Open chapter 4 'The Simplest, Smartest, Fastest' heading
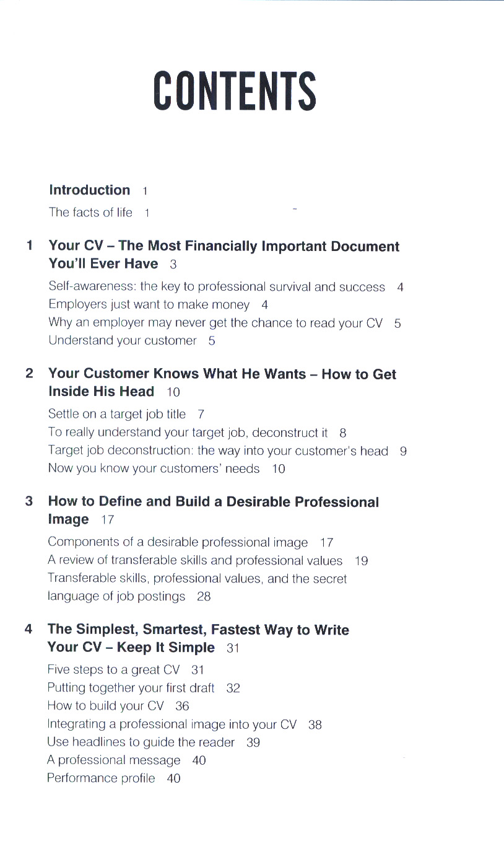 (x=198, y=630)
